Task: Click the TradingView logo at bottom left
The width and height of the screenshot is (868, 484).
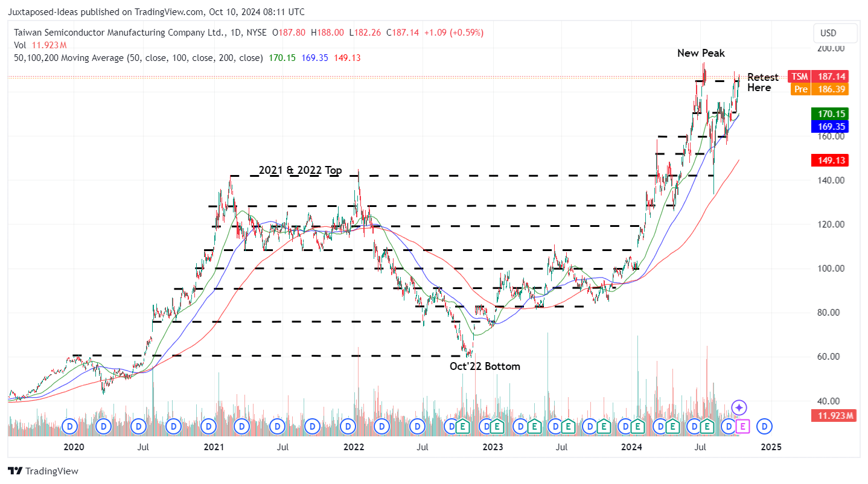Action: tap(44, 470)
